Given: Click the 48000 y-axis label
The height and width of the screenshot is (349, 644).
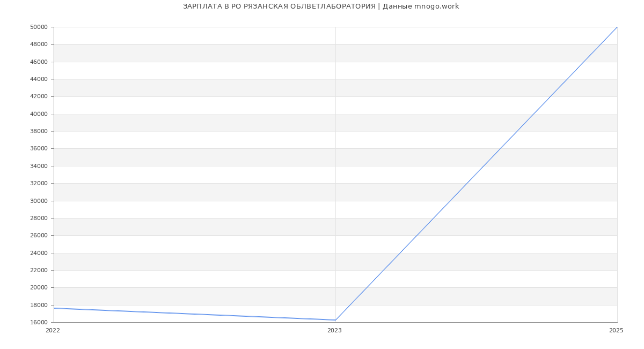Looking at the screenshot, I should (x=39, y=45).
